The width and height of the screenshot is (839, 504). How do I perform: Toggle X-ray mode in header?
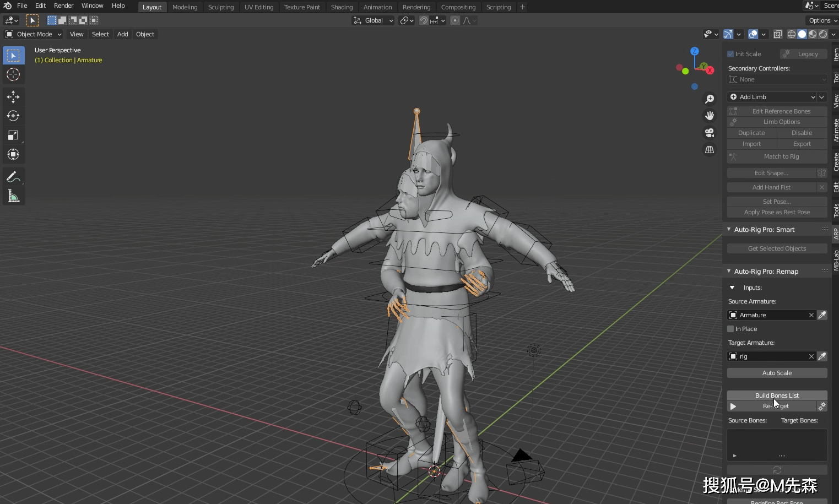point(778,34)
